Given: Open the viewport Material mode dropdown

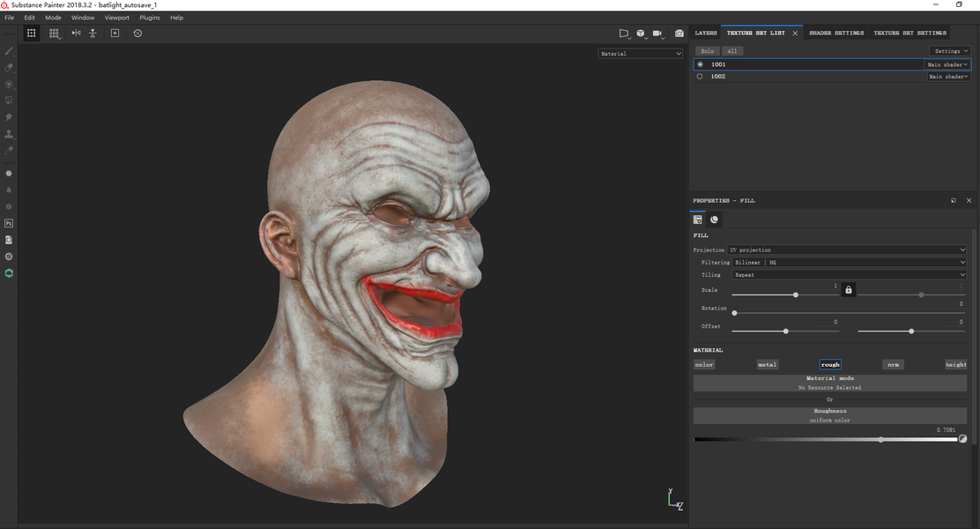Looking at the screenshot, I should point(641,54).
